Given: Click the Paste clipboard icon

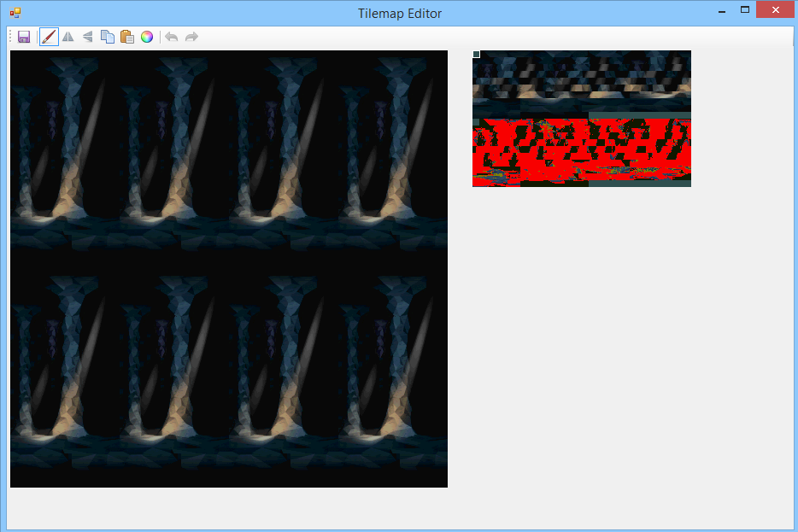Looking at the screenshot, I should tap(127, 37).
